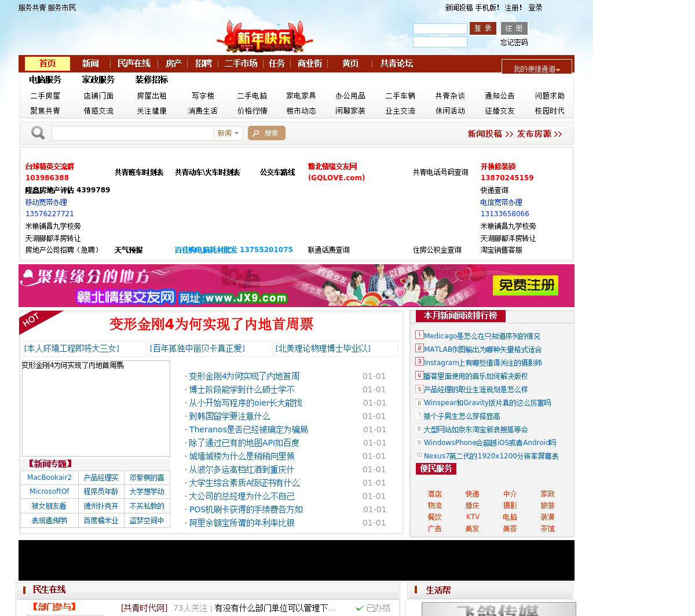
Task: Open the 家政服务 sub-navigation tab
Action: click(98, 80)
